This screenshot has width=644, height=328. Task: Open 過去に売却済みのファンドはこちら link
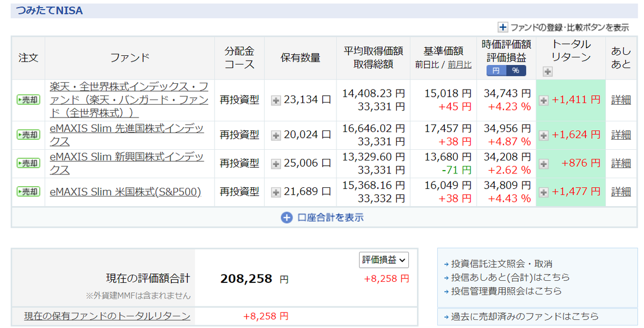coord(525,317)
